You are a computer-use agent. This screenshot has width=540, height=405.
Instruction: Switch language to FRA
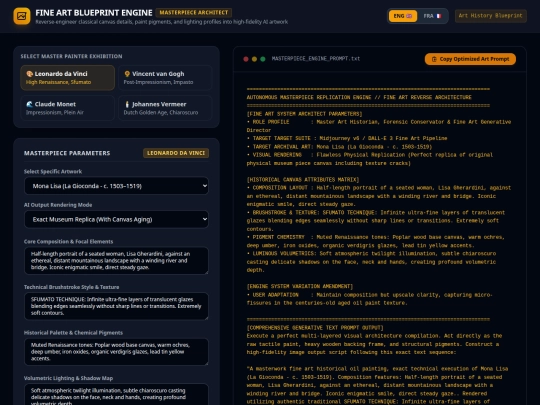click(432, 16)
